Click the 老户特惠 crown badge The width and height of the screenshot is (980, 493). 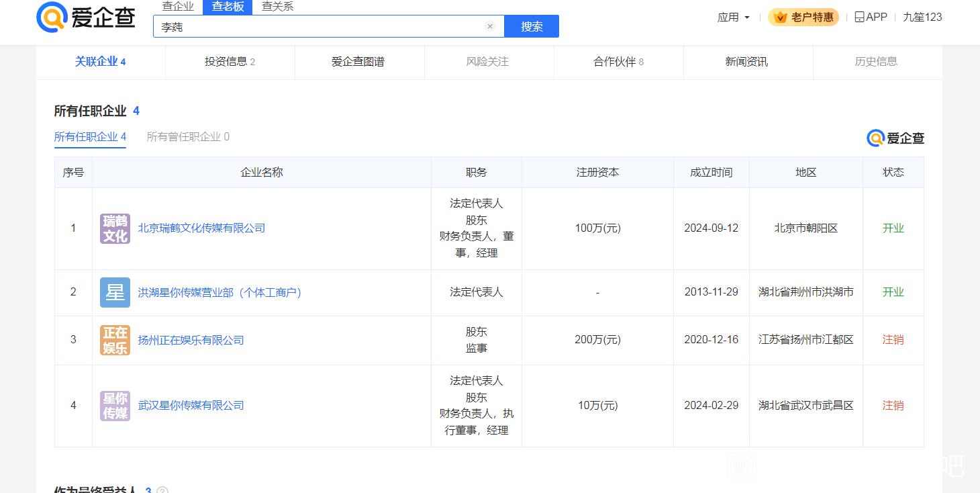pyautogui.click(x=803, y=17)
